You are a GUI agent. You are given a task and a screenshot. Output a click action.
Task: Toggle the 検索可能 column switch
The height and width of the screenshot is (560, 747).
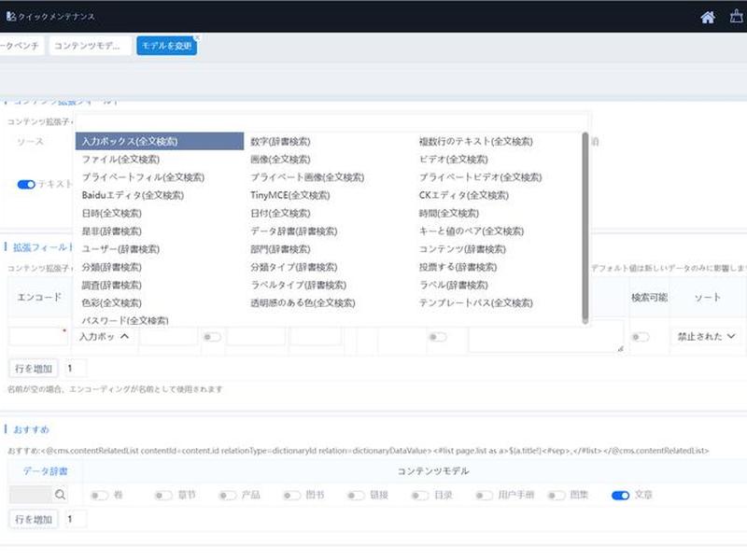pyautogui.click(x=641, y=337)
